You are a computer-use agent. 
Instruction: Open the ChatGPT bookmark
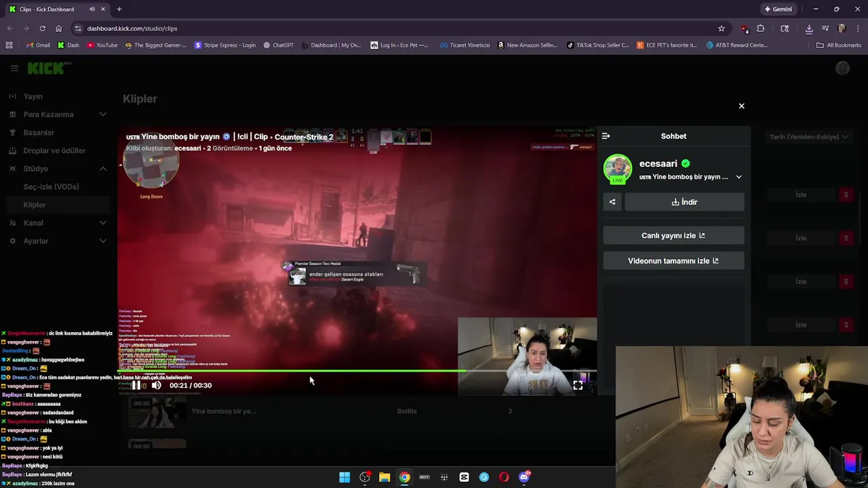(x=278, y=45)
